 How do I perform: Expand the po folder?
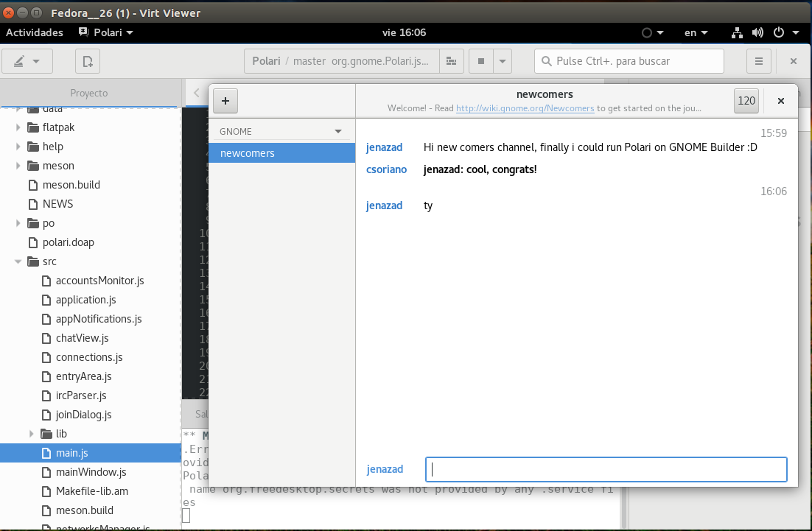(18, 223)
